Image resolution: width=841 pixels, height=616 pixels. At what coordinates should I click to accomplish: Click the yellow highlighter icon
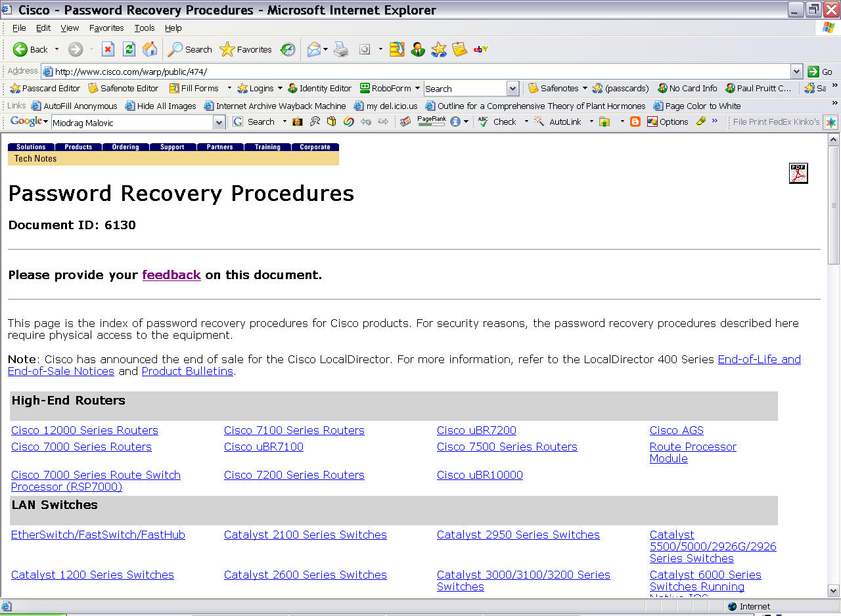pyautogui.click(x=701, y=121)
